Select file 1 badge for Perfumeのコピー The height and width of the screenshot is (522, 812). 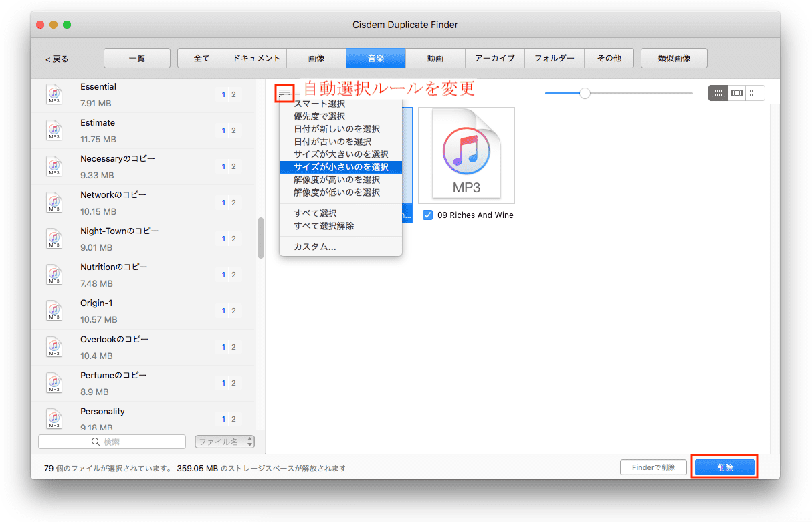point(223,384)
